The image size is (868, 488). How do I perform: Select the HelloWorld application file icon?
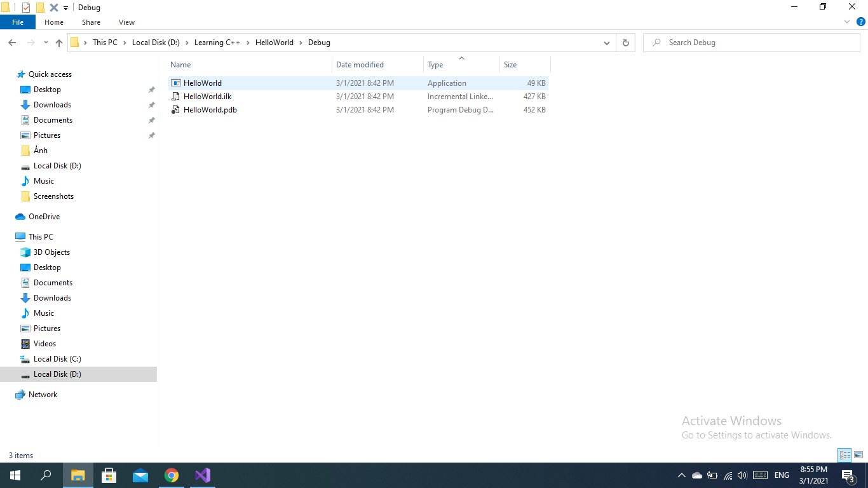point(176,83)
